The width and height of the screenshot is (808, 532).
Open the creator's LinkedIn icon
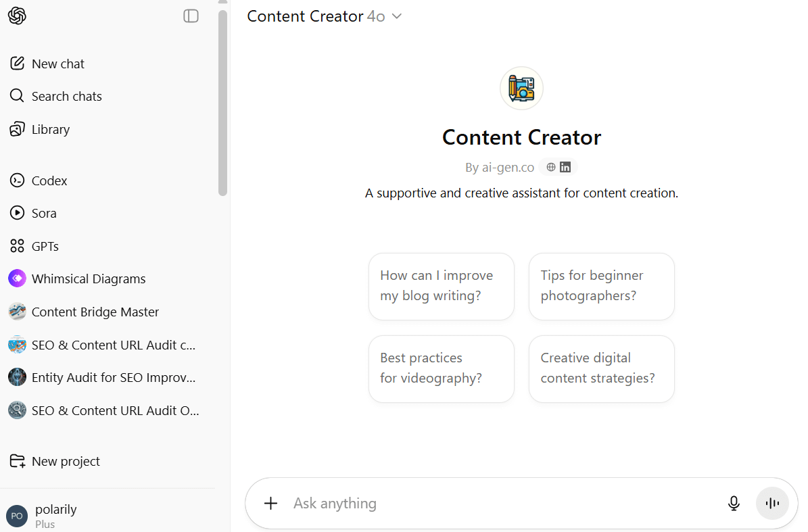[565, 167]
